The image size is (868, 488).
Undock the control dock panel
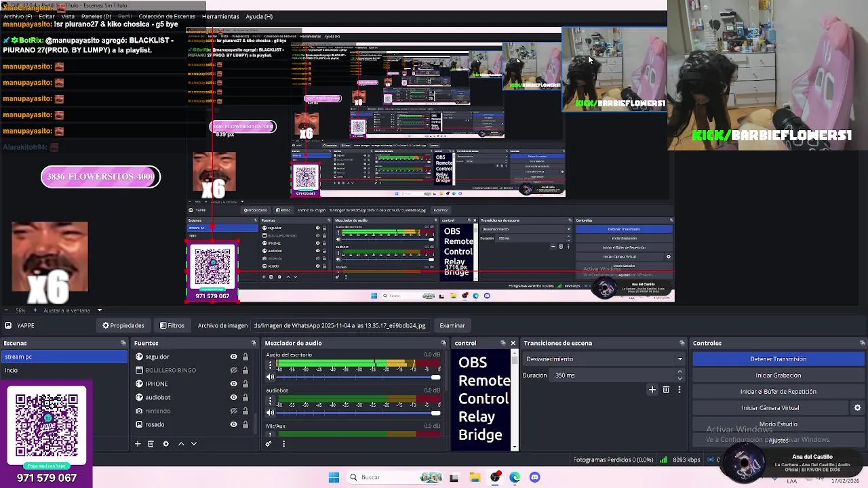[x=502, y=343]
